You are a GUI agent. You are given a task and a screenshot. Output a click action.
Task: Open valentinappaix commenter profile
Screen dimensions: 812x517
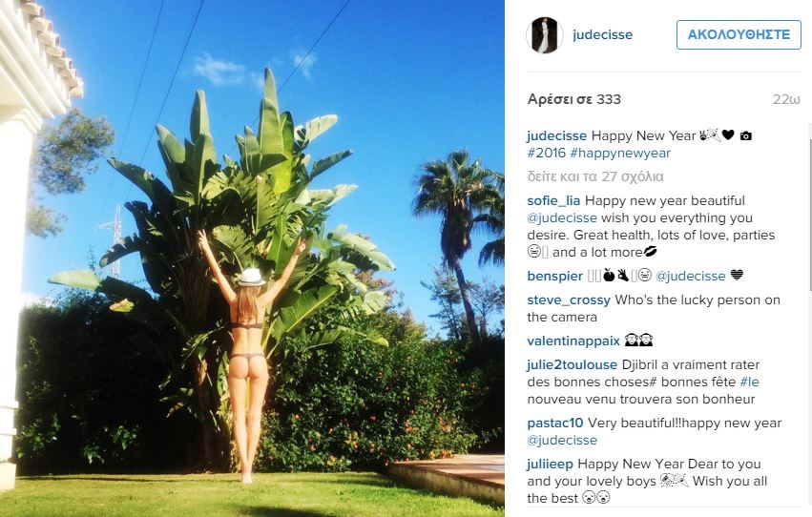(573, 341)
